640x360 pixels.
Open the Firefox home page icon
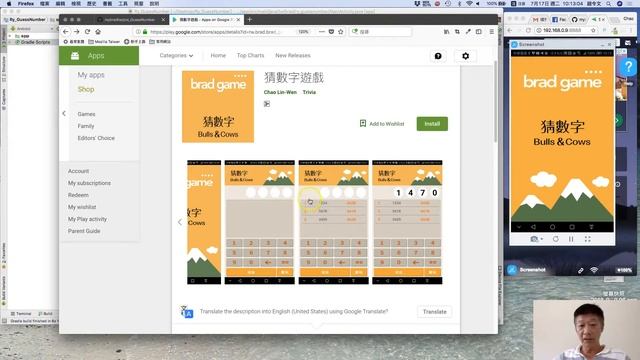98,31
